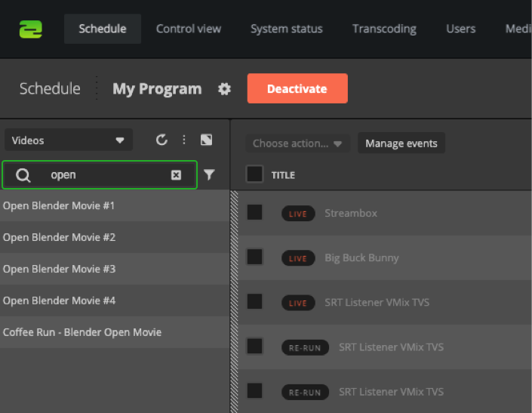This screenshot has width=532, height=413.
Task: Toggle select-all checkbox beside TITLE
Action: coord(255,174)
